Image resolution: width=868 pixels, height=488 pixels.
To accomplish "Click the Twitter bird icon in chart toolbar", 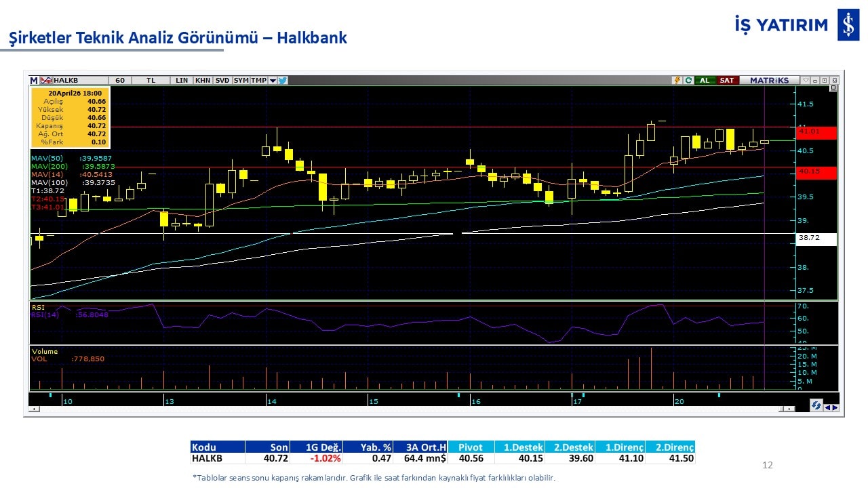I will pyautogui.click(x=283, y=80).
